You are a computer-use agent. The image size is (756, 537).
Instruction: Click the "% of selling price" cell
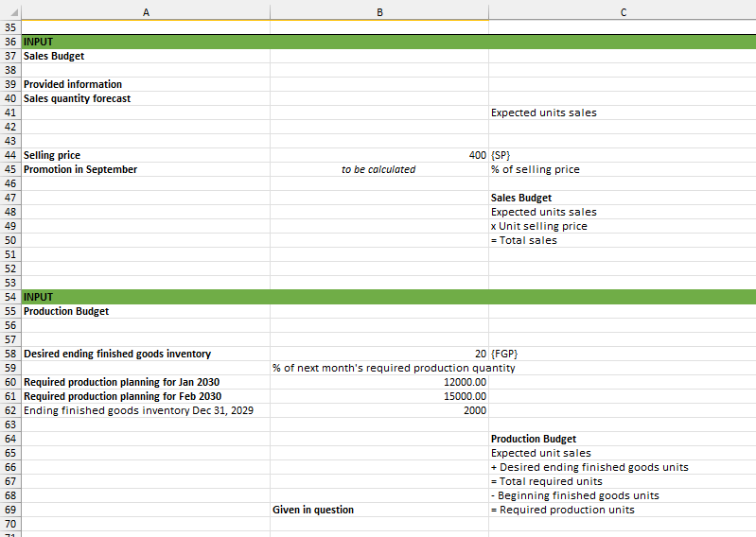pos(622,169)
